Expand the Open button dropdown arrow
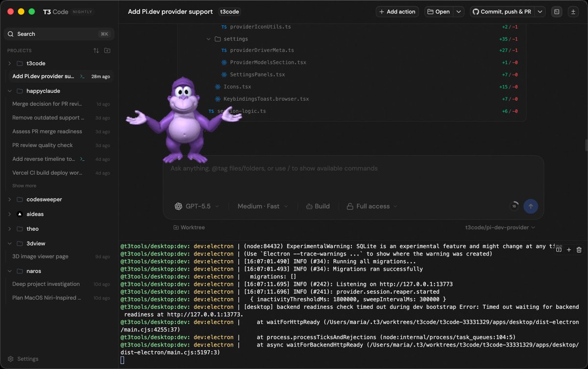 click(x=459, y=12)
